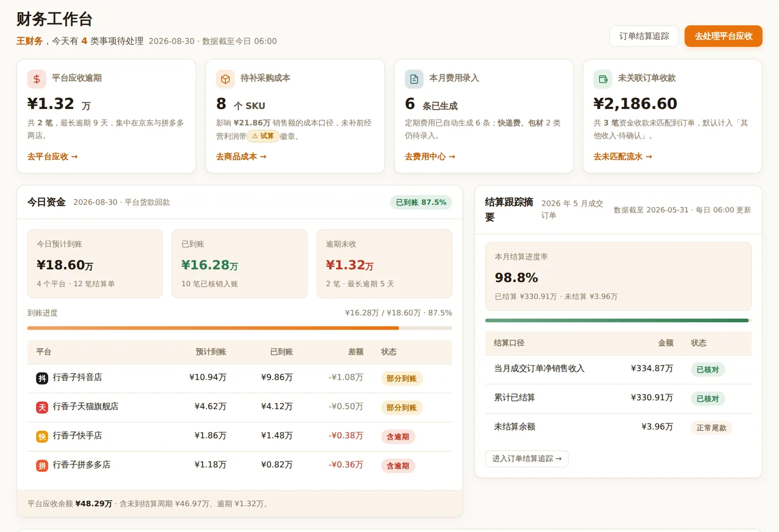Click the 结算口径 column header
Image resolution: width=779 pixels, height=532 pixels.
[509, 343]
